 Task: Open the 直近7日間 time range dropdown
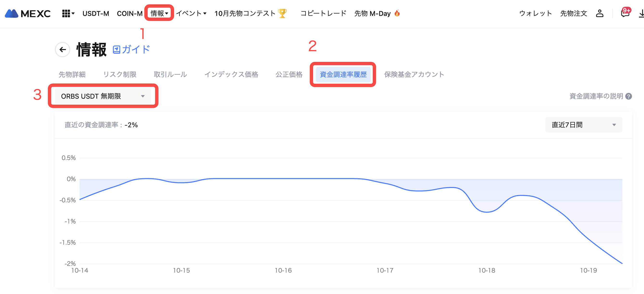[583, 125]
